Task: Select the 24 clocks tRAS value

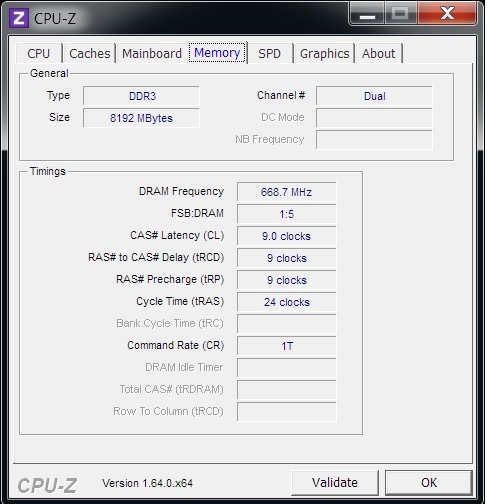Action: 287,302
